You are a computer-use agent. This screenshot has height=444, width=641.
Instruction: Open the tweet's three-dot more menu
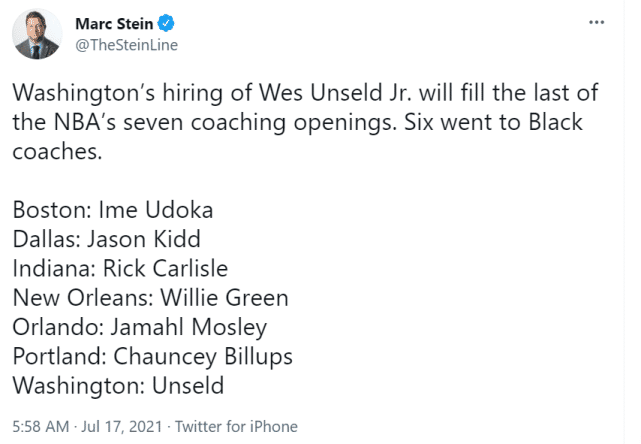597,22
